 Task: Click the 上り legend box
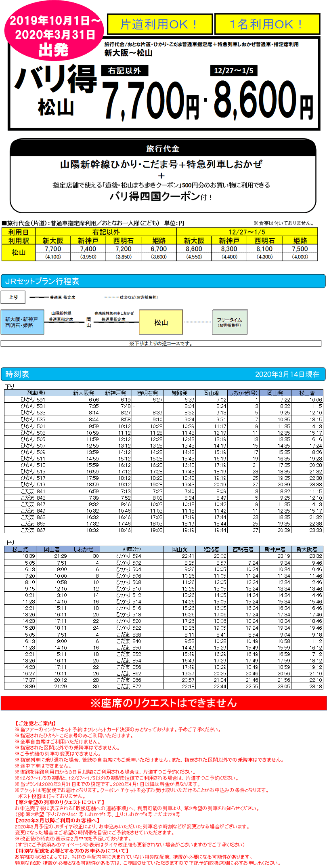point(13,297)
